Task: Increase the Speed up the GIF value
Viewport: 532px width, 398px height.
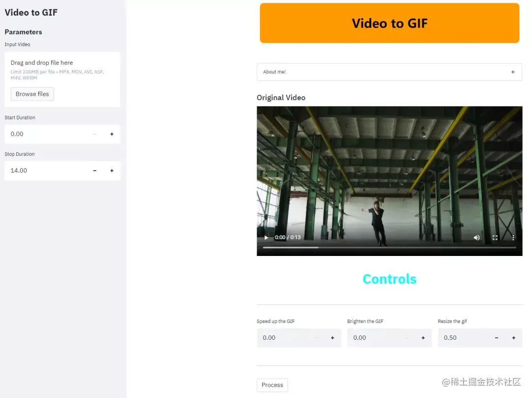Action: [332, 337]
